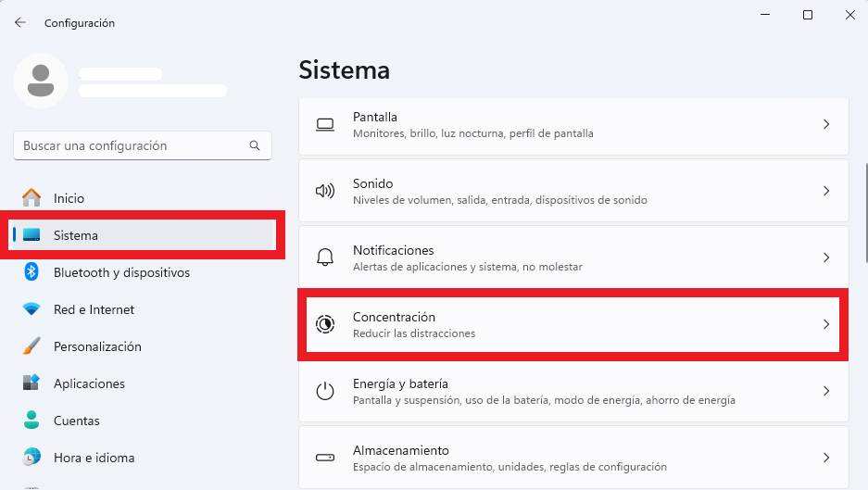Click the Almacenamiento drive icon
The height and width of the screenshot is (490, 868).
tap(325, 458)
